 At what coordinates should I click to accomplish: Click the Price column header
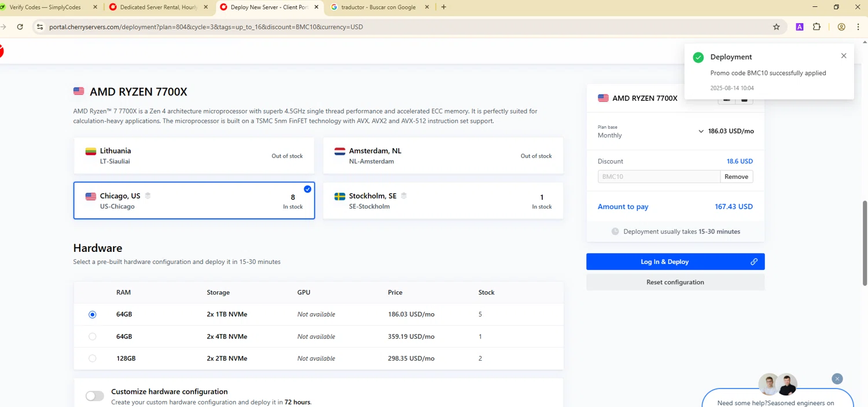click(395, 292)
